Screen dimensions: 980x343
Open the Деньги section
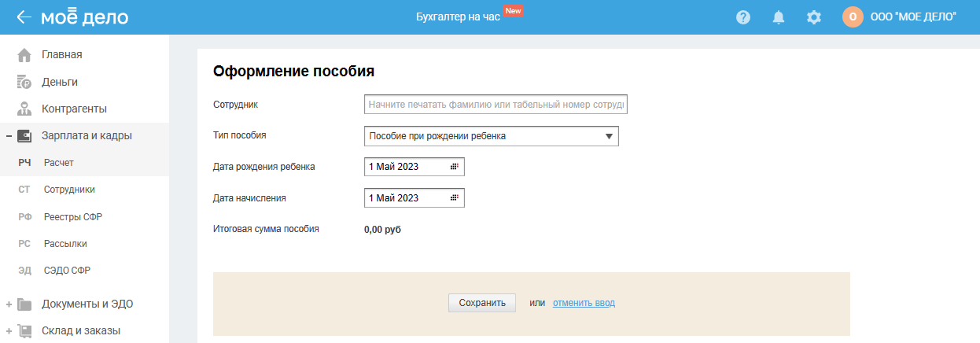coord(60,82)
